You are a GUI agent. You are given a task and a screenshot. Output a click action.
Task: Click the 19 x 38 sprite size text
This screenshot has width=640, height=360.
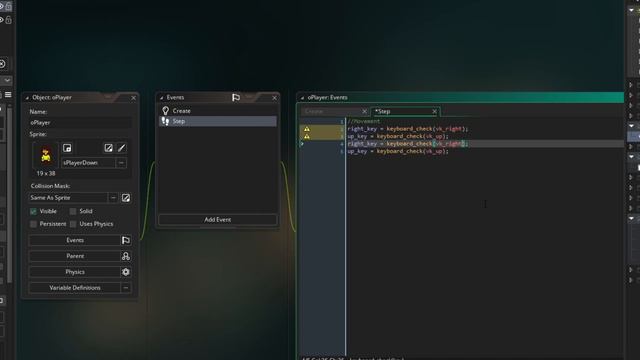[46, 173]
